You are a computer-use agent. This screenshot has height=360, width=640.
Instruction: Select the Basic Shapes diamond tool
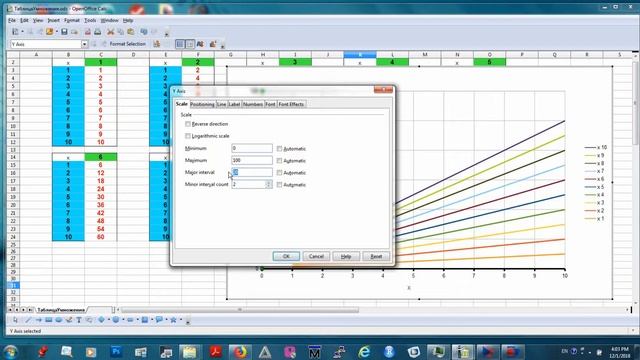pyautogui.click(x=101, y=320)
